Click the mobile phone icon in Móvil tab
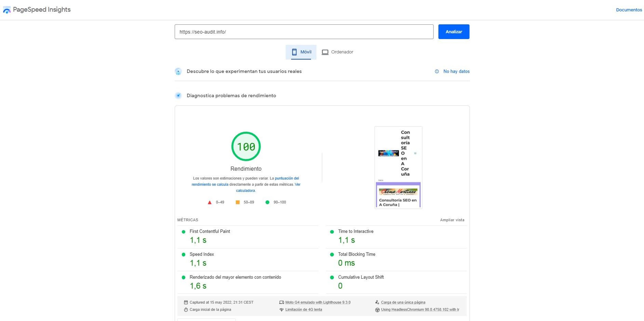 294,52
